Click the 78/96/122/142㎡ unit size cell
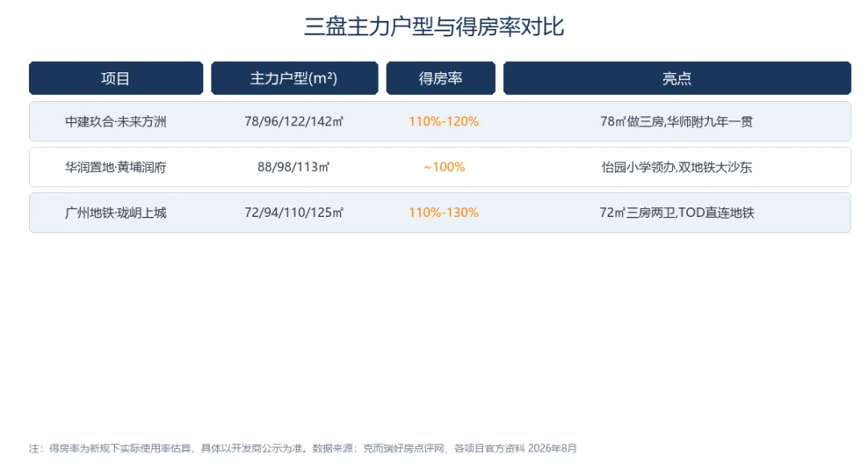 click(x=294, y=122)
